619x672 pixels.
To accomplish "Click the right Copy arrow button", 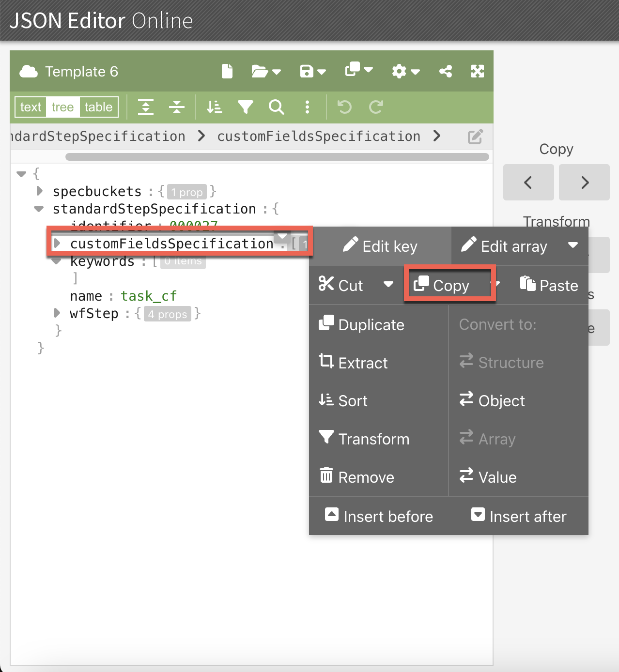I will pos(584,183).
